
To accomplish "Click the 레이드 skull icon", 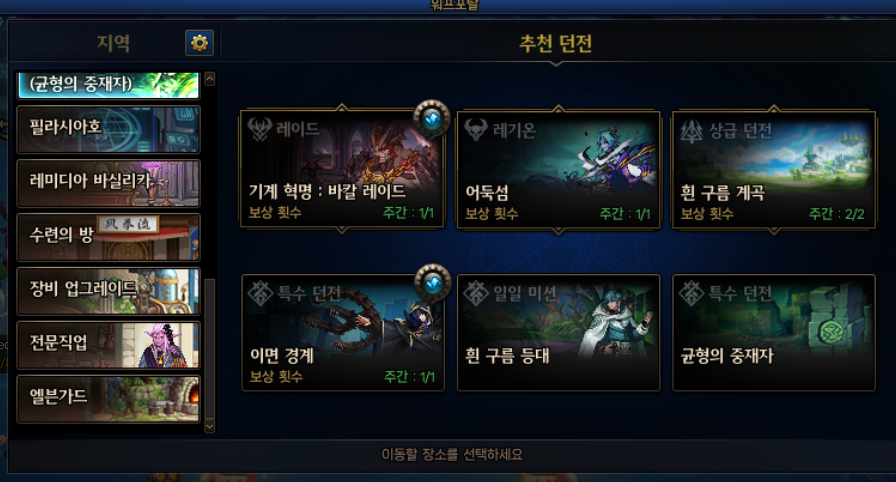I will click(x=259, y=129).
